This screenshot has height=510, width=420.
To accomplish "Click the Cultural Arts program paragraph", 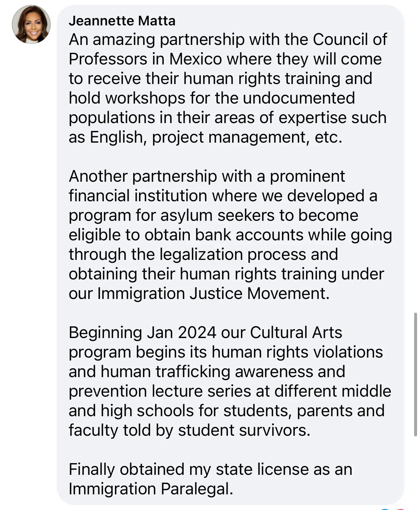I will pyautogui.click(x=228, y=381).
